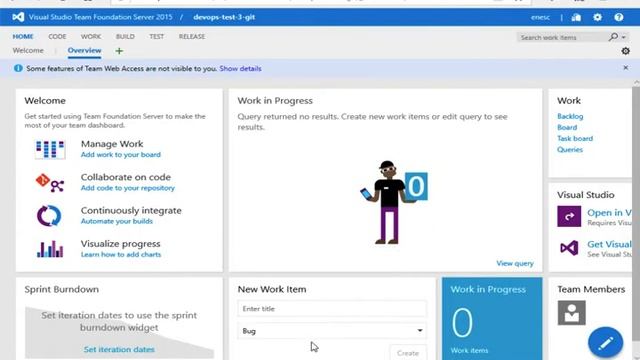
Task: Open the Backlog link
Action: tap(570, 116)
